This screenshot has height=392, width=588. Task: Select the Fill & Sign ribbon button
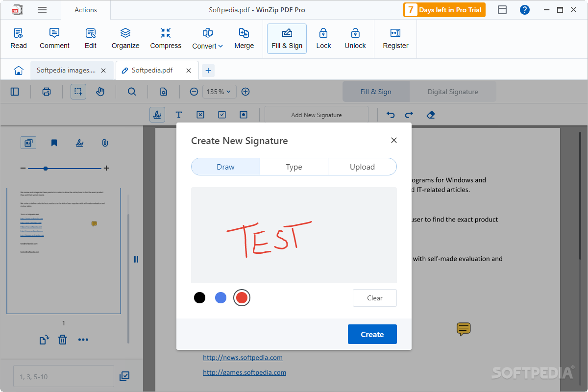[x=287, y=39]
